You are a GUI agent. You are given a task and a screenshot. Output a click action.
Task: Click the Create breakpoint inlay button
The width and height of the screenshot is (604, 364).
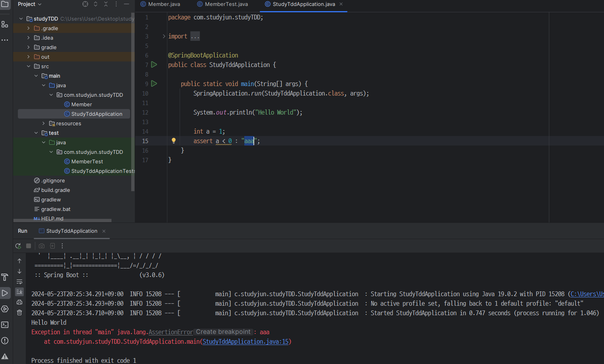(x=223, y=332)
